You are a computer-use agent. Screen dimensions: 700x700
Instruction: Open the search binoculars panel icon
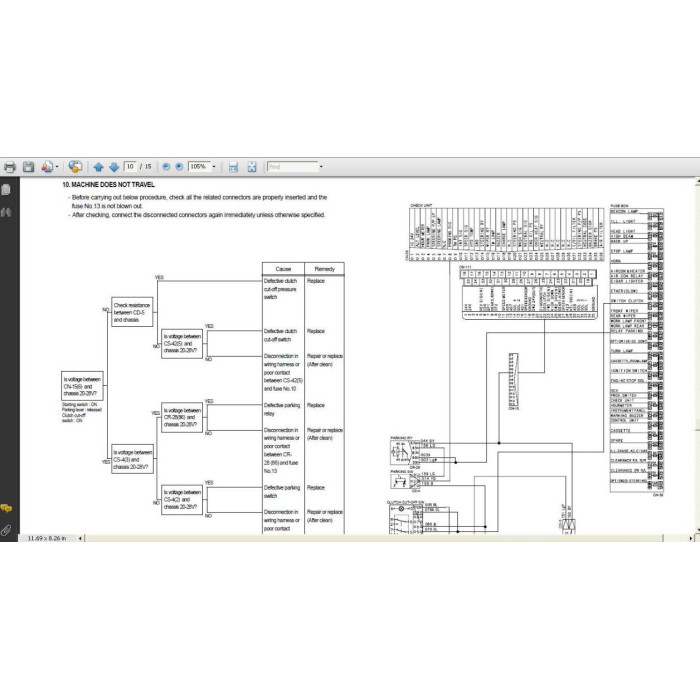click(6, 212)
